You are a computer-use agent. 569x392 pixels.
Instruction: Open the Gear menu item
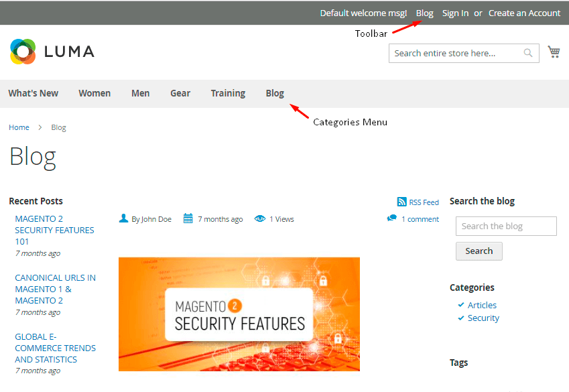point(180,93)
